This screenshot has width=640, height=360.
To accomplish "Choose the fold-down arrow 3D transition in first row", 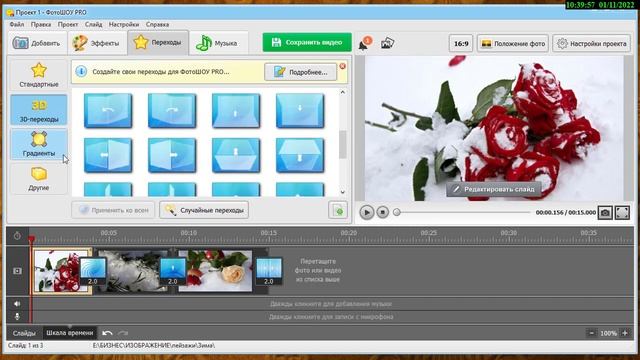I will coord(300,111).
